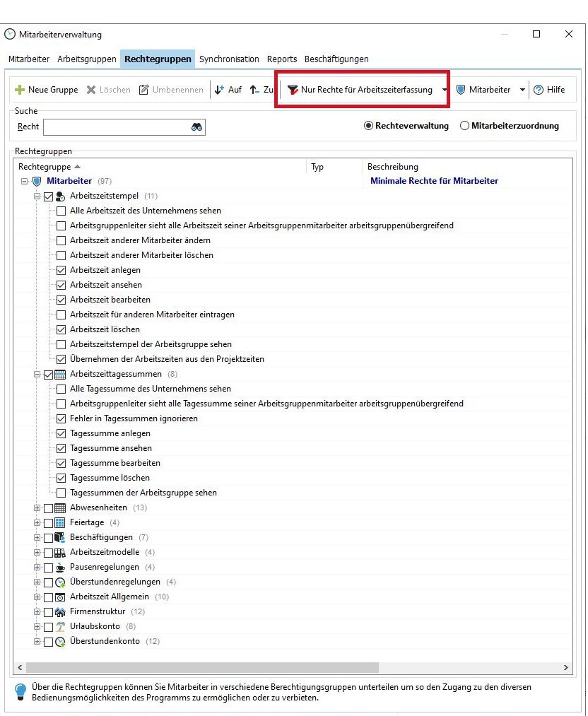Screen dimensions: 588x716
Task: Click the binoculars search icon
Action: point(196,127)
